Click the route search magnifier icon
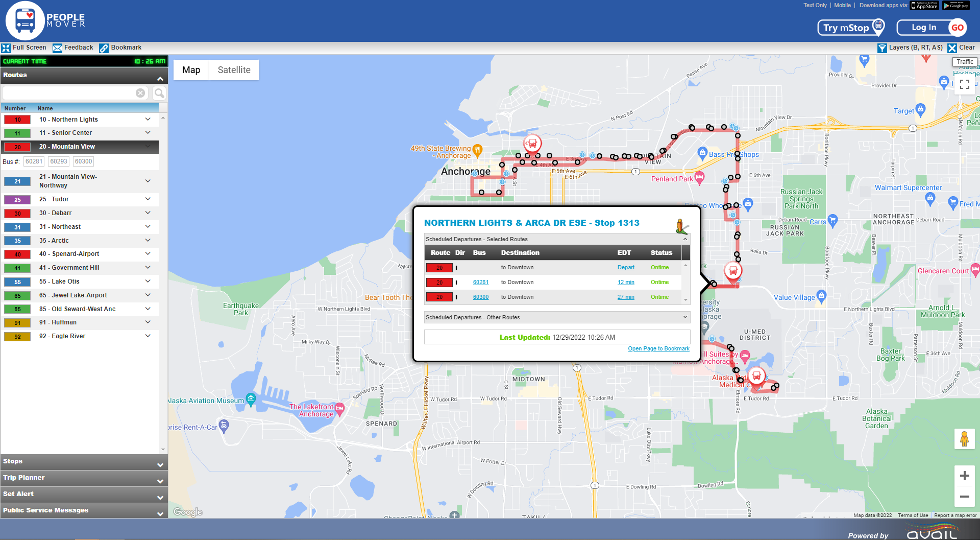Viewport: 980px width, 540px height. click(x=159, y=93)
